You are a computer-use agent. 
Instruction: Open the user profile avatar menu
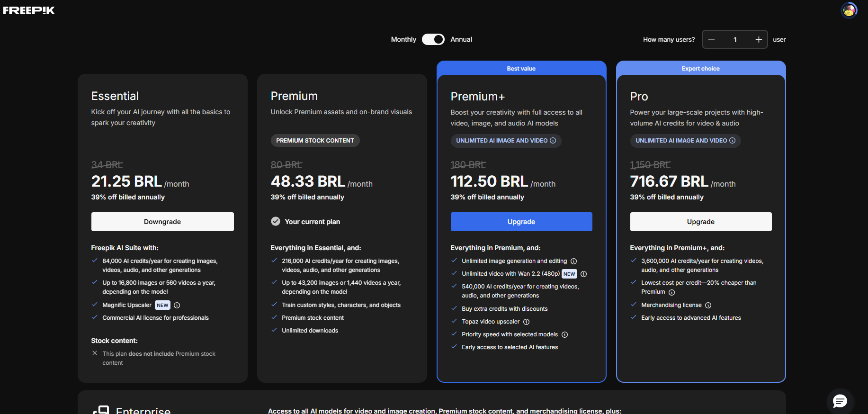[x=849, y=10]
